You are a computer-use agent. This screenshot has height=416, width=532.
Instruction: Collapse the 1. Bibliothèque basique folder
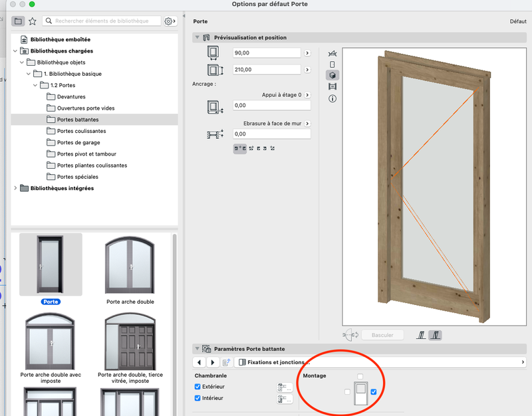coord(29,74)
